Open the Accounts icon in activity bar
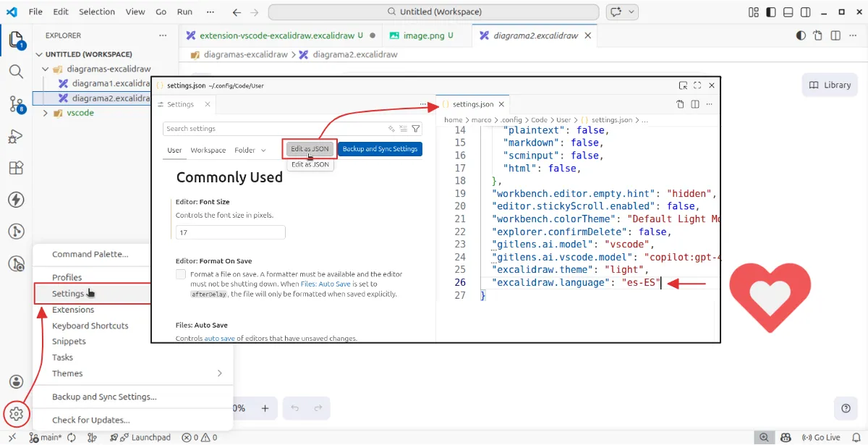This screenshot has width=868, height=445. [x=16, y=381]
